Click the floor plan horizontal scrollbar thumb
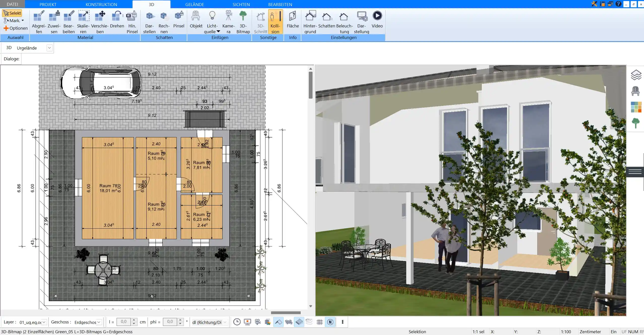Image resolution: width=644 pixels, height=335 pixels. coord(286,313)
